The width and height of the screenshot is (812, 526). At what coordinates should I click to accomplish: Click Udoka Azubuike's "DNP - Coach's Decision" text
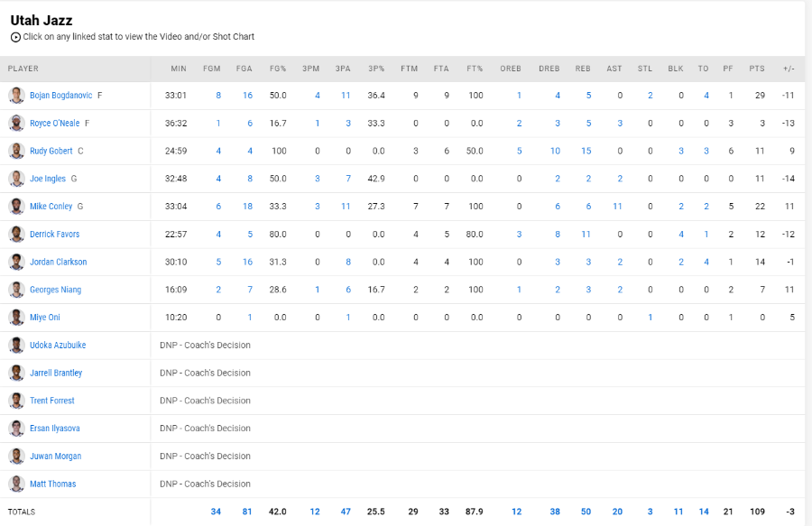(x=205, y=345)
